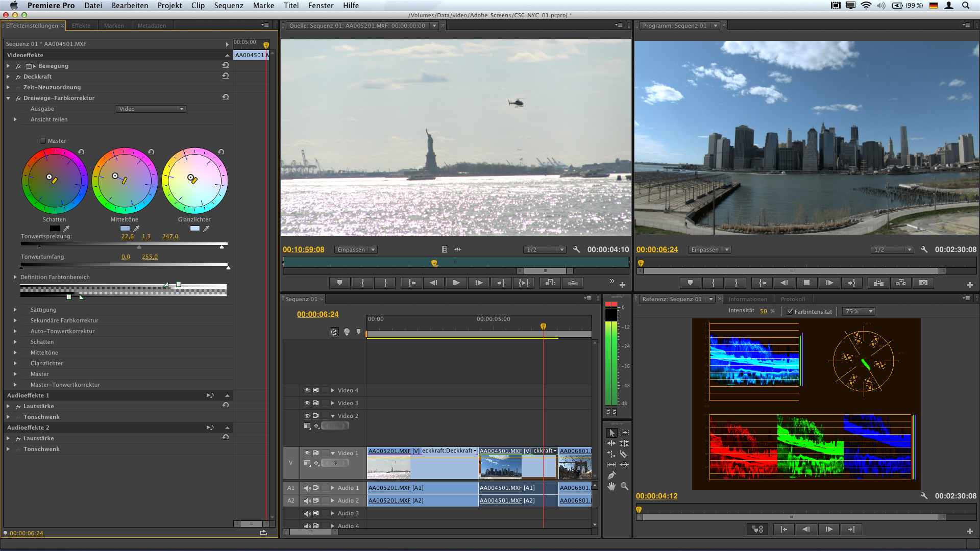Switch to the Effekte tab
This screenshot has height=551, width=980.
point(81,26)
